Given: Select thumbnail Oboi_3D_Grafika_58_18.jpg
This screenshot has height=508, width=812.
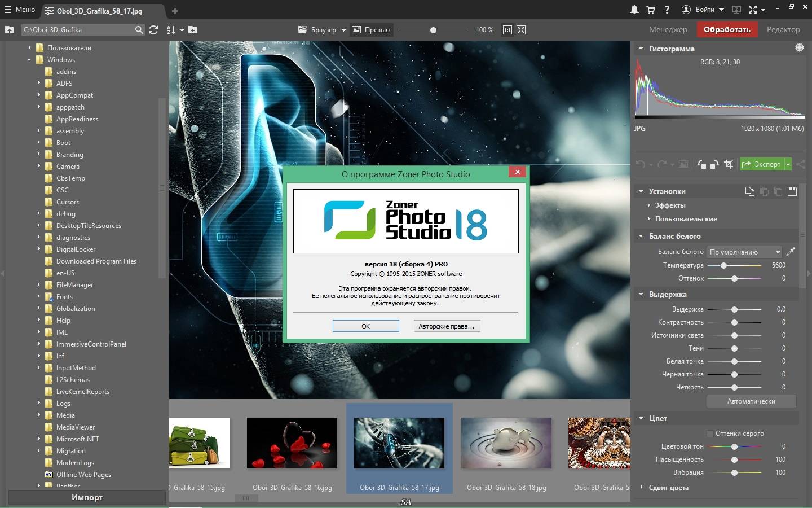Looking at the screenshot, I should pyautogui.click(x=506, y=443).
